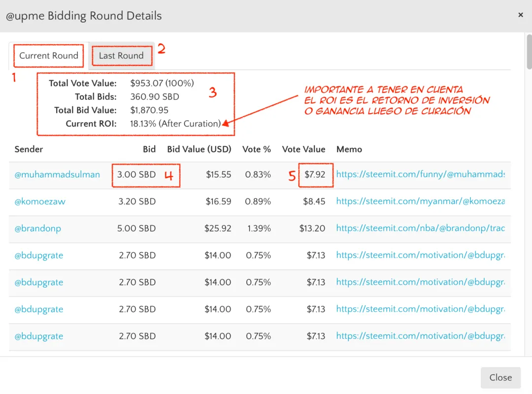Click the Bid Value (USD) column header
The width and height of the screenshot is (532, 394).
click(x=199, y=149)
